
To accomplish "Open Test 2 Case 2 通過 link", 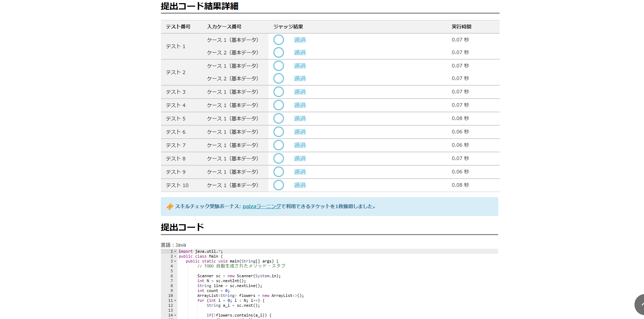I will pyautogui.click(x=300, y=79).
